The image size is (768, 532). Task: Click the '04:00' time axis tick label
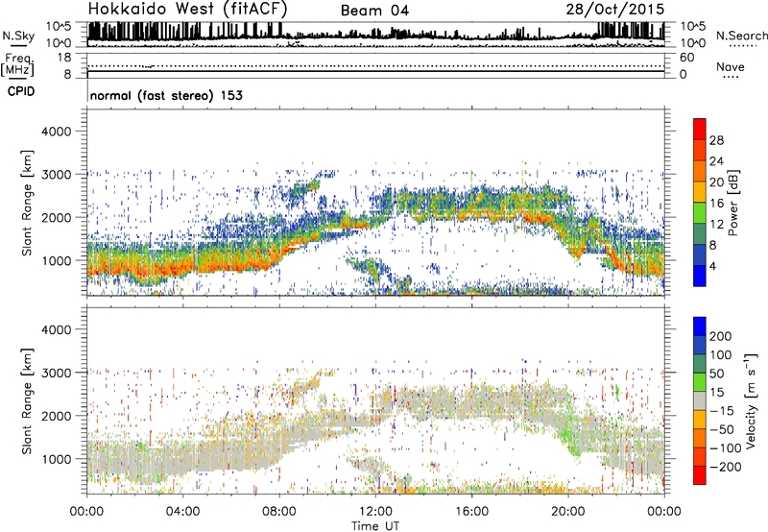click(x=183, y=512)
